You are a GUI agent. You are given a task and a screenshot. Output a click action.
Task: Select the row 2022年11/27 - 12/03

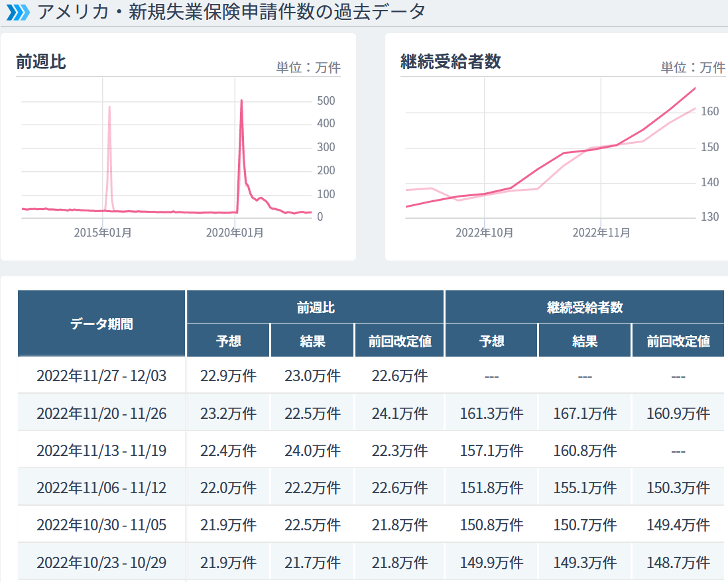[x=371, y=375]
